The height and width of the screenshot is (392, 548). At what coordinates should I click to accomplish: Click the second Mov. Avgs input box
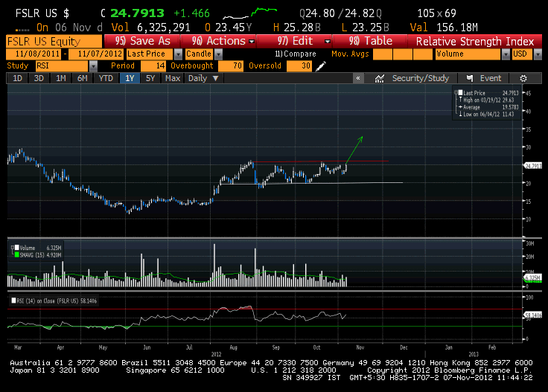point(403,54)
